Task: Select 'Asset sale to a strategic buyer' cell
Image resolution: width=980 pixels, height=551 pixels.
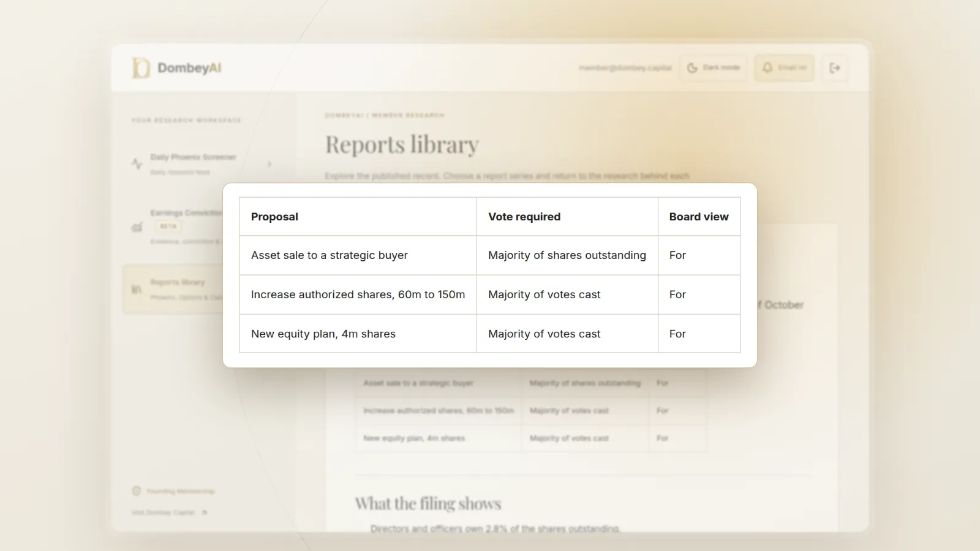Action: point(358,255)
